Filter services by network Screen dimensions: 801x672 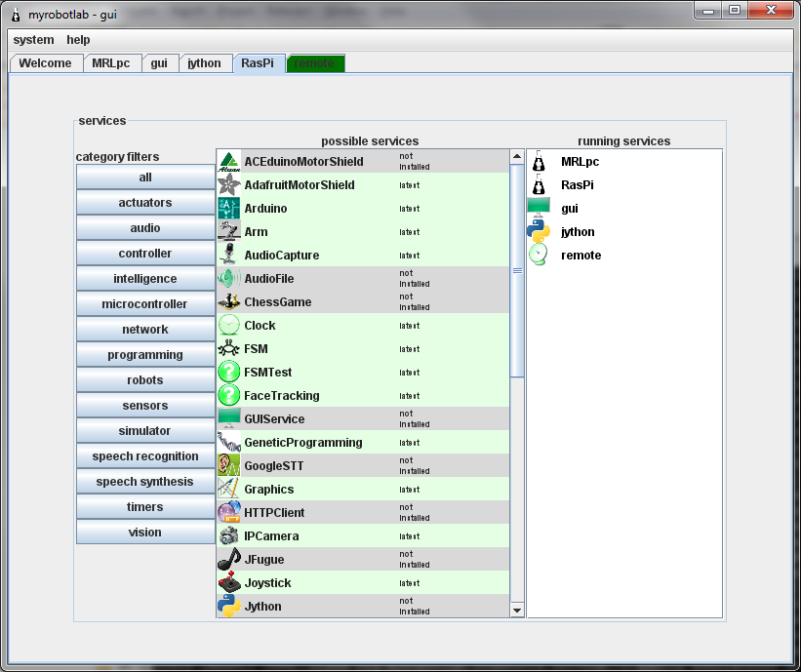(145, 330)
